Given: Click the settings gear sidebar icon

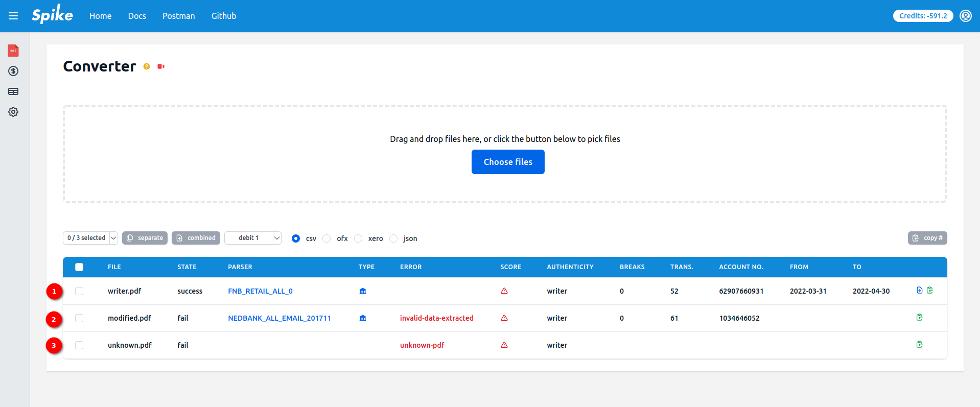Looking at the screenshot, I should 13,112.
